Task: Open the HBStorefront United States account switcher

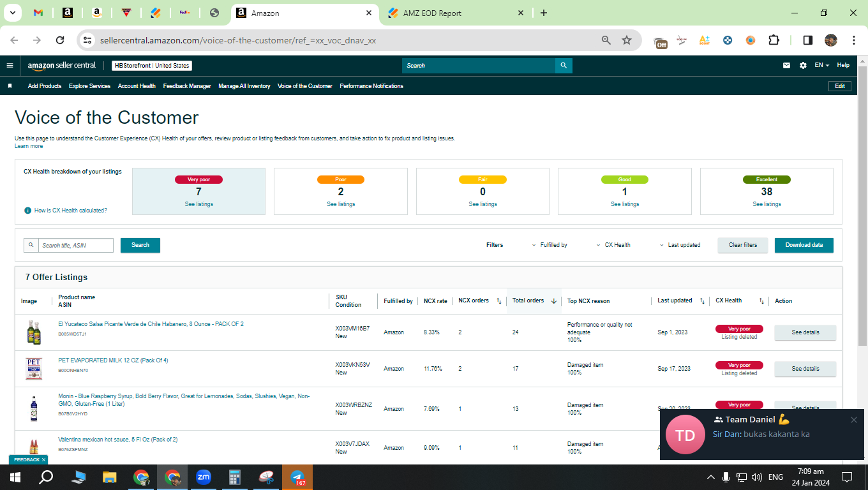Action: 152,66
